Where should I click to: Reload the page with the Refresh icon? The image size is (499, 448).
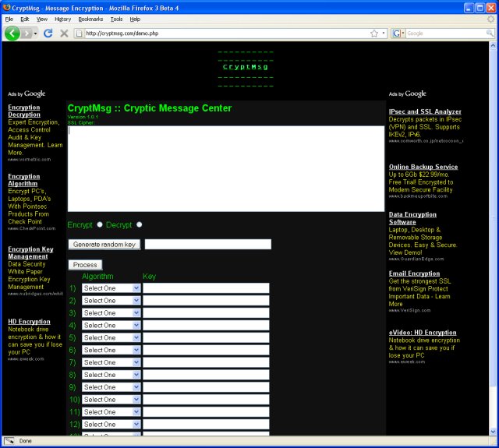48,33
